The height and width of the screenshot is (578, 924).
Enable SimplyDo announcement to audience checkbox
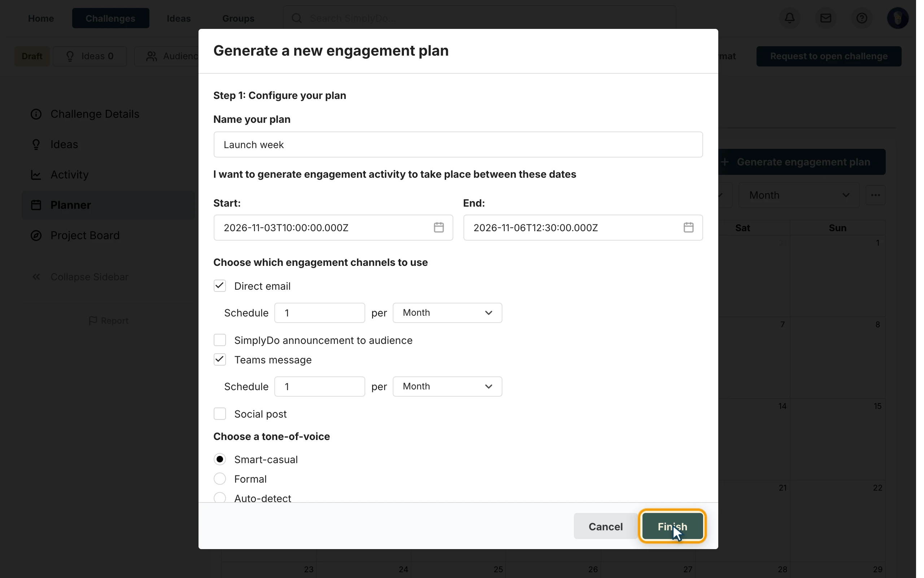coord(219,340)
